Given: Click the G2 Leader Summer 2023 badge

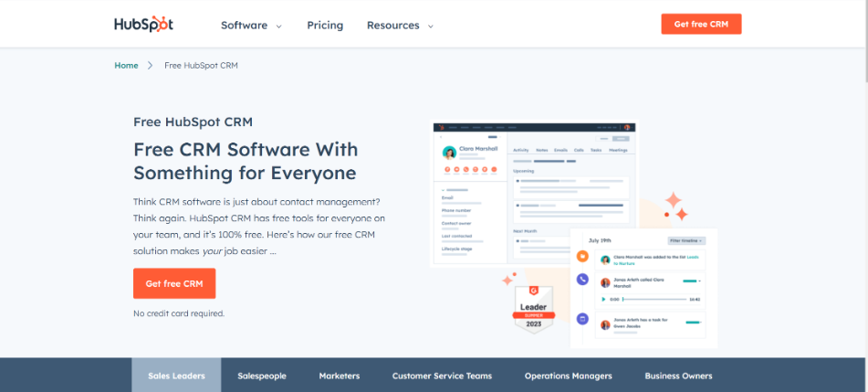Looking at the screenshot, I should tap(533, 310).
